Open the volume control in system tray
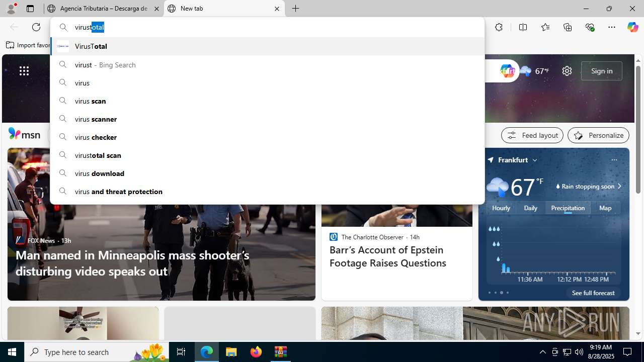The image size is (644, 362). click(579, 352)
